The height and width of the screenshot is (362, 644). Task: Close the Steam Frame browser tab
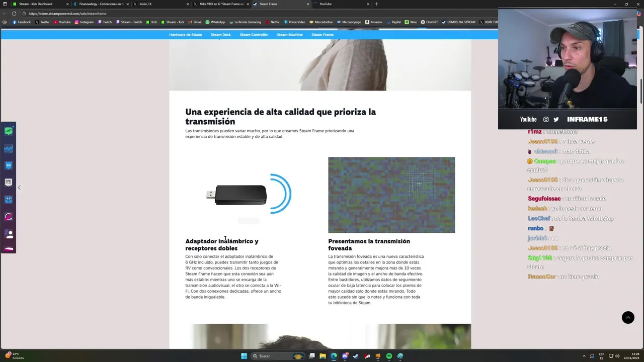(308, 4)
